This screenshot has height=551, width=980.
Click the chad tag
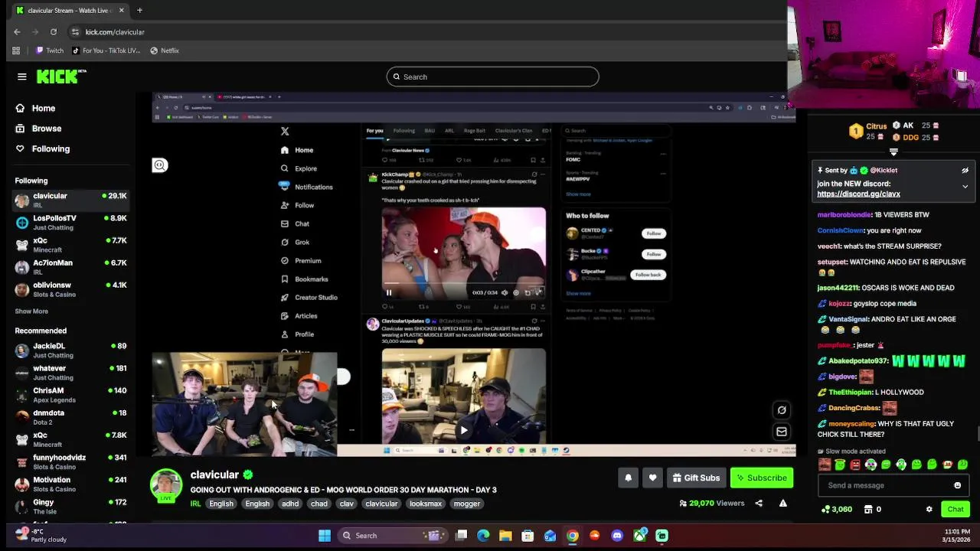[319, 504]
